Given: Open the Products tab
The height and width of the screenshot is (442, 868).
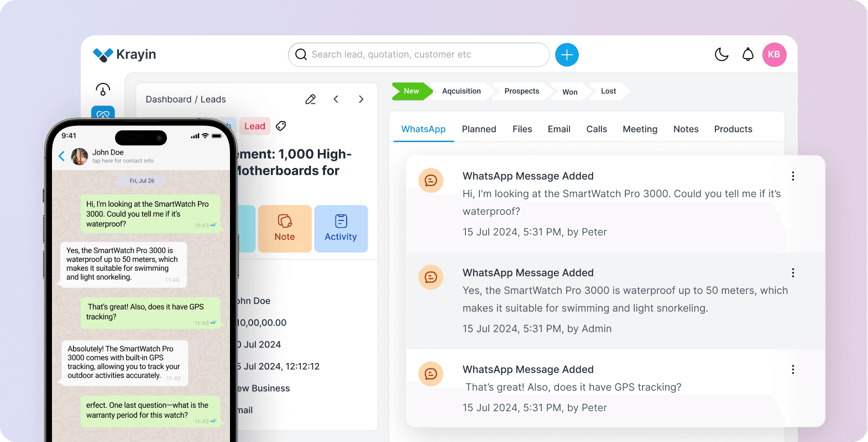Looking at the screenshot, I should pyautogui.click(x=733, y=129).
